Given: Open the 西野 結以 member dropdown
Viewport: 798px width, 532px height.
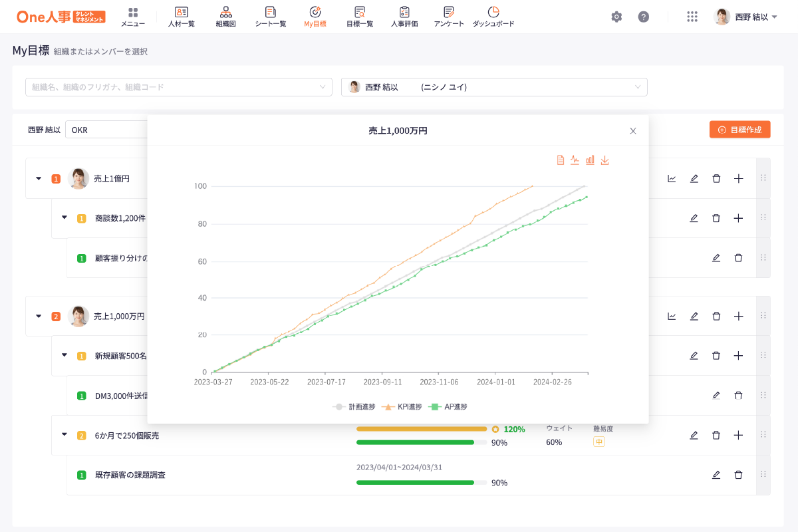Looking at the screenshot, I should [494, 87].
